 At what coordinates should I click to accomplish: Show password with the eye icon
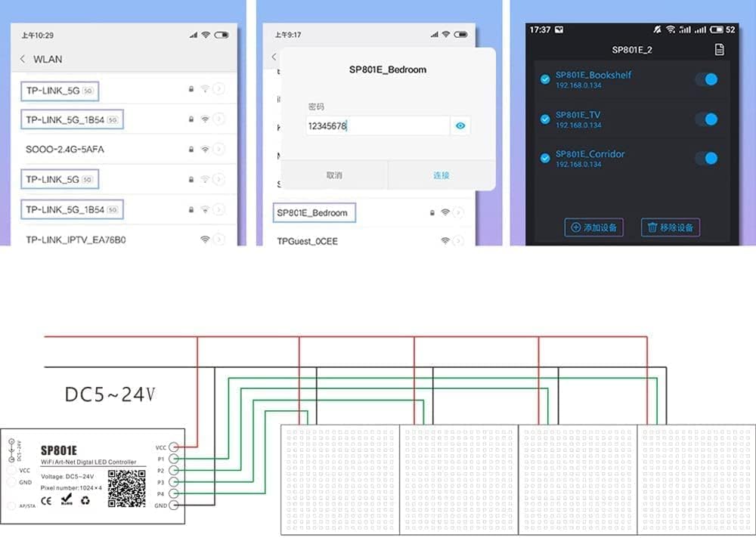click(460, 126)
